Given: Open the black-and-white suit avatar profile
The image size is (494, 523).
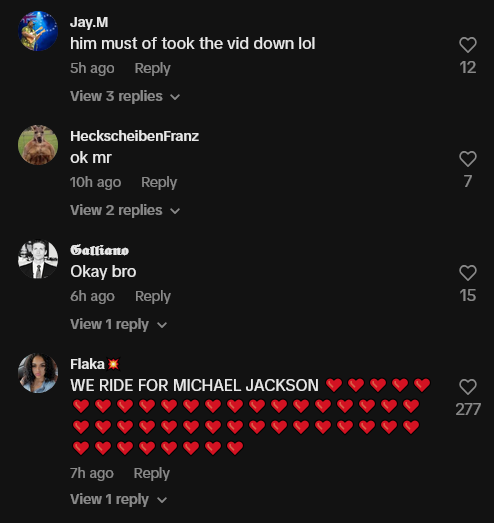Looking at the screenshot, I should tap(38, 259).
